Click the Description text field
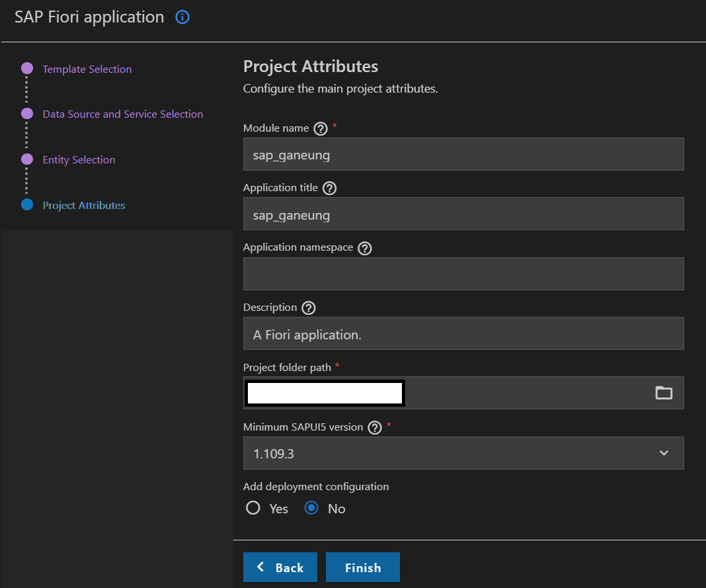This screenshot has width=706, height=588. [463, 334]
